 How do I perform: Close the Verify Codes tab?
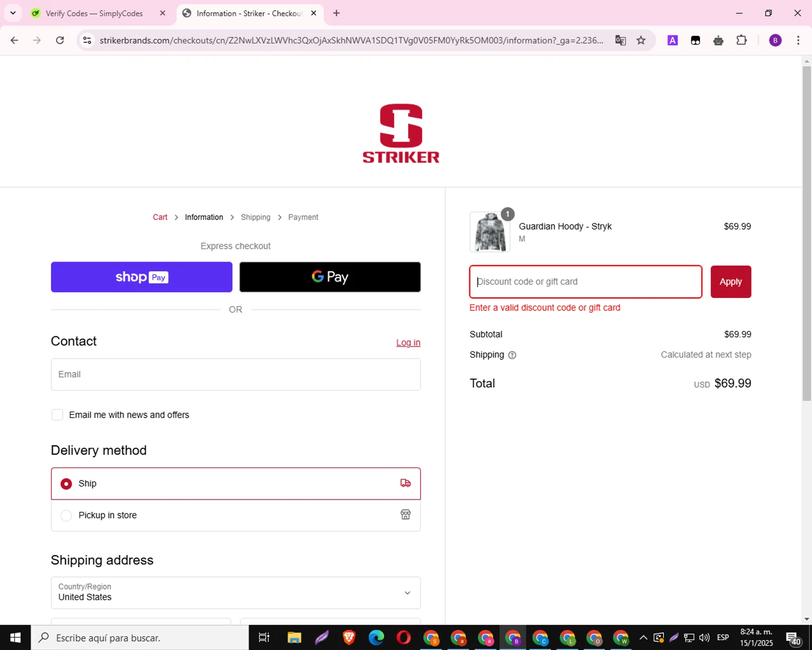click(162, 13)
